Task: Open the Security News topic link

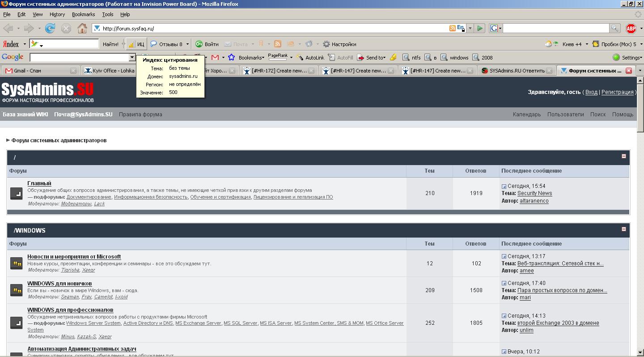Action: coord(535,193)
